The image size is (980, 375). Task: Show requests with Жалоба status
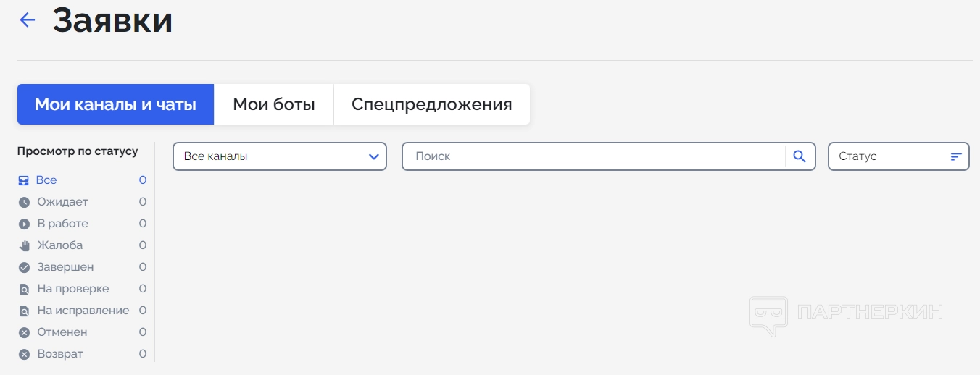click(x=60, y=245)
